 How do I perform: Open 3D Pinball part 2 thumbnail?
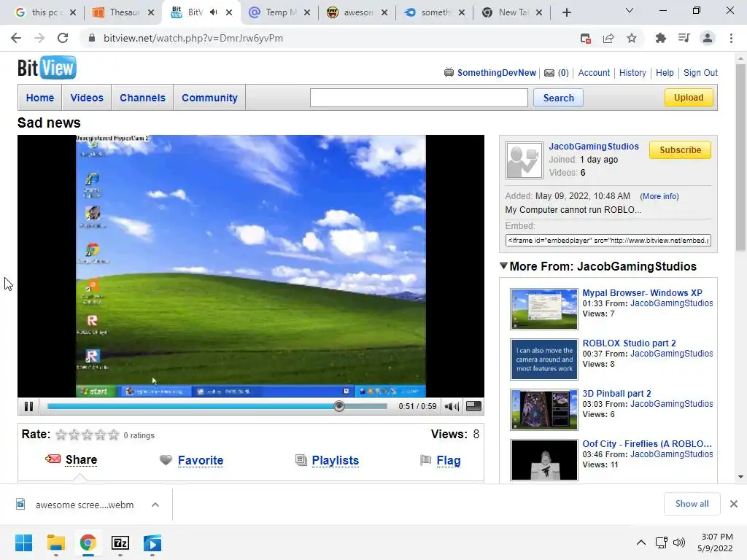[x=544, y=410]
